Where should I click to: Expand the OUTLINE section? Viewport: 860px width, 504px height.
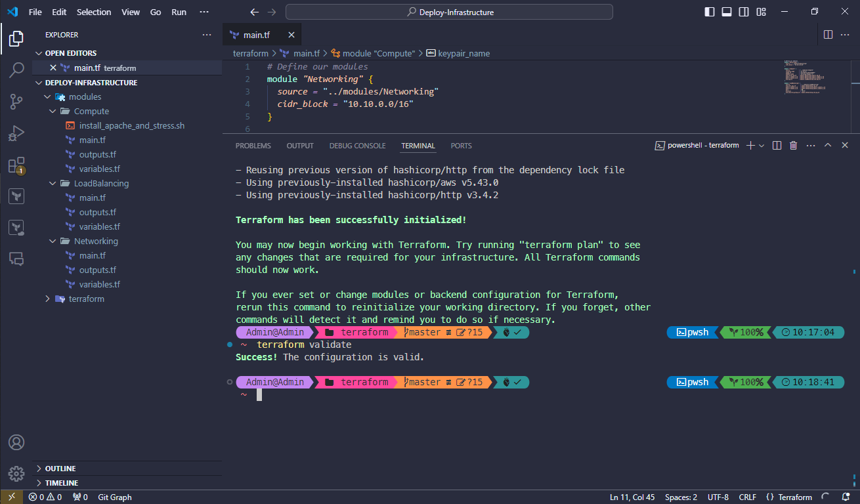(x=127, y=469)
